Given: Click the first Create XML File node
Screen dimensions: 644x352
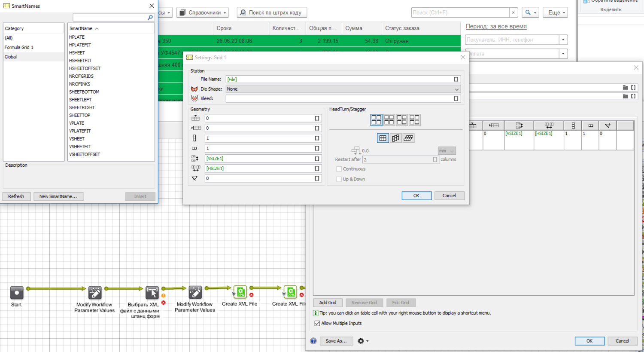Looking at the screenshot, I should coord(240,292).
